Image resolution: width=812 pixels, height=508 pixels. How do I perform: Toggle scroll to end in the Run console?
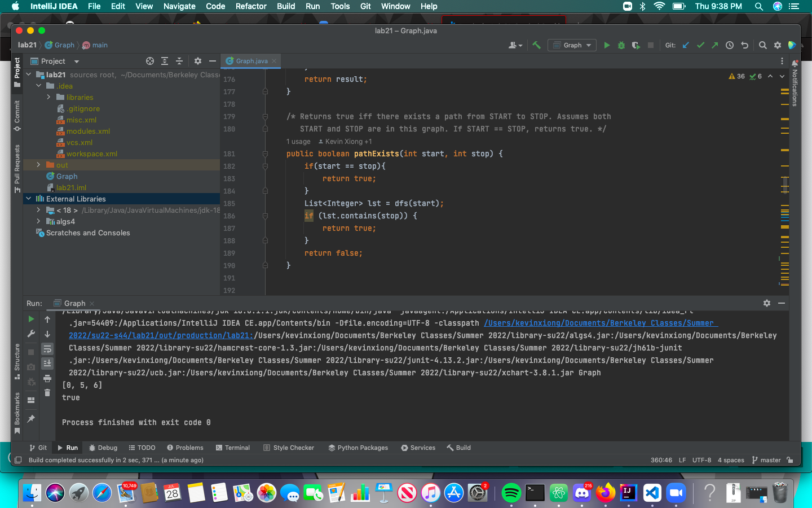pyautogui.click(x=47, y=364)
